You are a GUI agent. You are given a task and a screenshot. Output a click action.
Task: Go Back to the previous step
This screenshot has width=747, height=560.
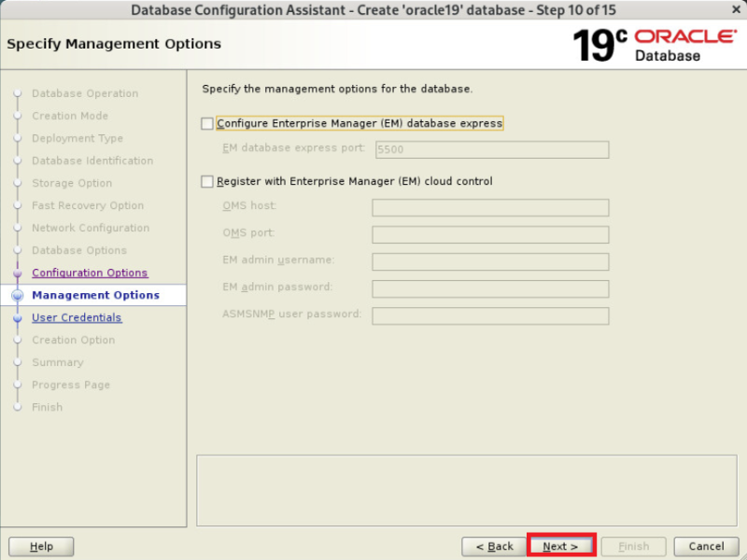pos(494,546)
